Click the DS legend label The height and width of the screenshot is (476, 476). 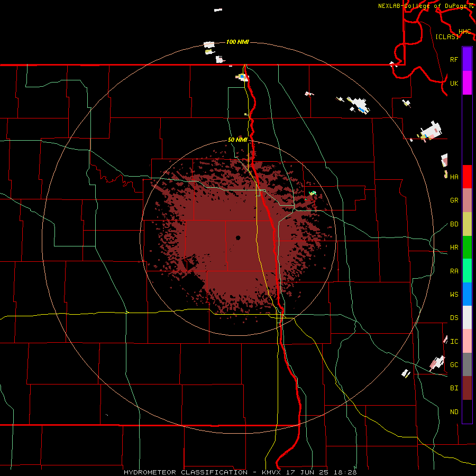tap(454, 318)
